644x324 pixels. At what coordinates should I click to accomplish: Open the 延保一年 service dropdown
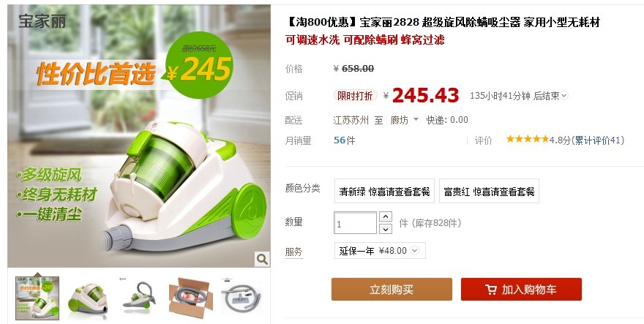(380, 250)
